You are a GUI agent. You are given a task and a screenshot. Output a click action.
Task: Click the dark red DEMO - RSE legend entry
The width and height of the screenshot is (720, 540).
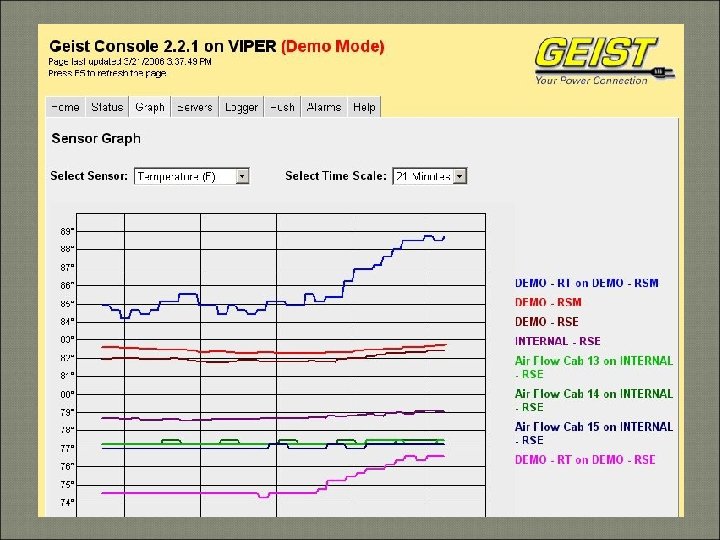pyautogui.click(x=546, y=321)
